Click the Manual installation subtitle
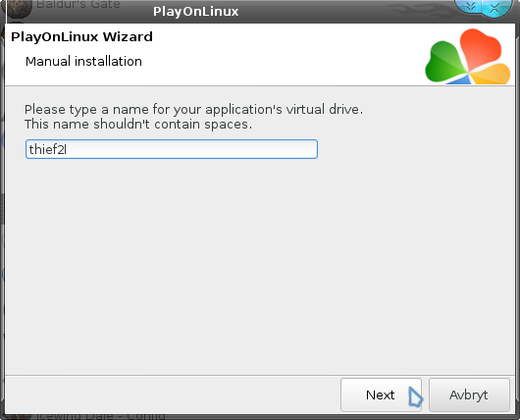Image resolution: width=520 pixels, height=420 pixels. (x=83, y=62)
